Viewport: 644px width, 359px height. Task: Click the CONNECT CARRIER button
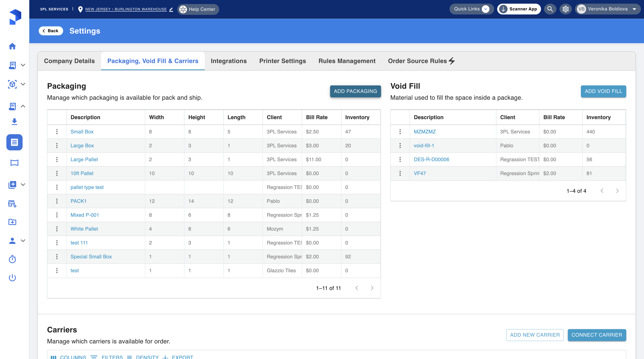(597, 335)
